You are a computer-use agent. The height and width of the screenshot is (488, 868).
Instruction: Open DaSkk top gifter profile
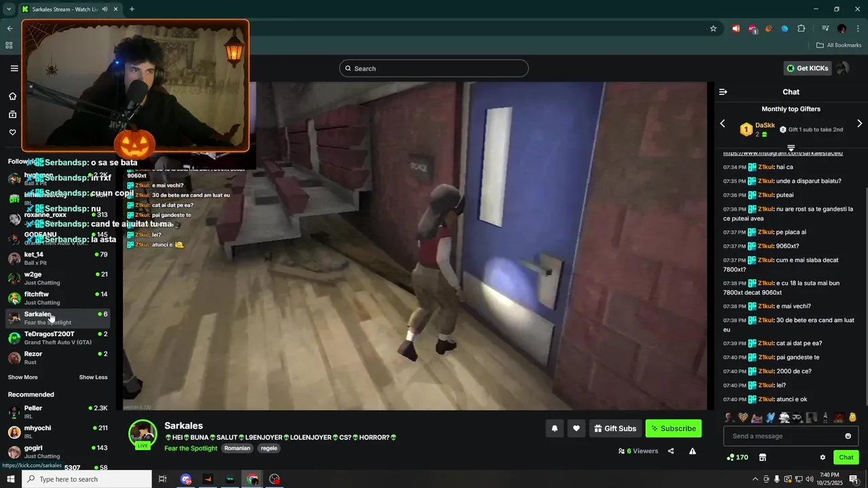[x=765, y=125]
